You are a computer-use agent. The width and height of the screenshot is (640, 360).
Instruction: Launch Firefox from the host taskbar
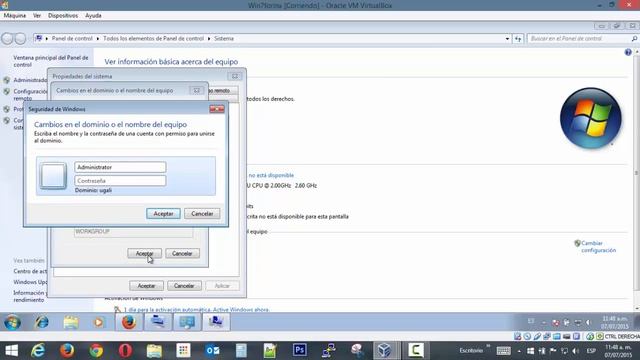(67, 351)
